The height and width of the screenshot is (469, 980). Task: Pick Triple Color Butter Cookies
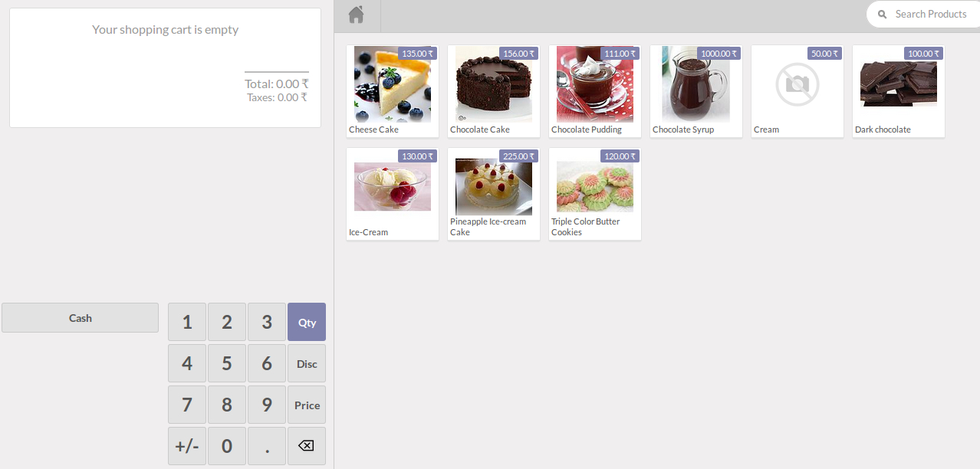pyautogui.click(x=595, y=194)
